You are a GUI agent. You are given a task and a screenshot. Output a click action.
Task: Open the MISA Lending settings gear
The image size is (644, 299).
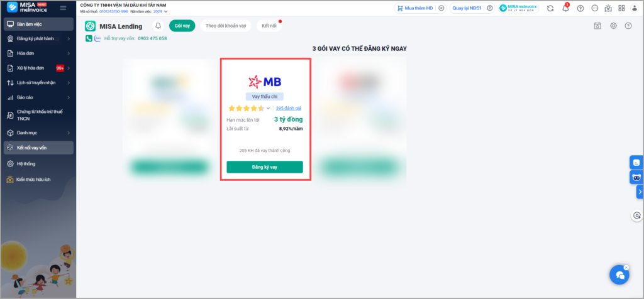[x=613, y=26]
